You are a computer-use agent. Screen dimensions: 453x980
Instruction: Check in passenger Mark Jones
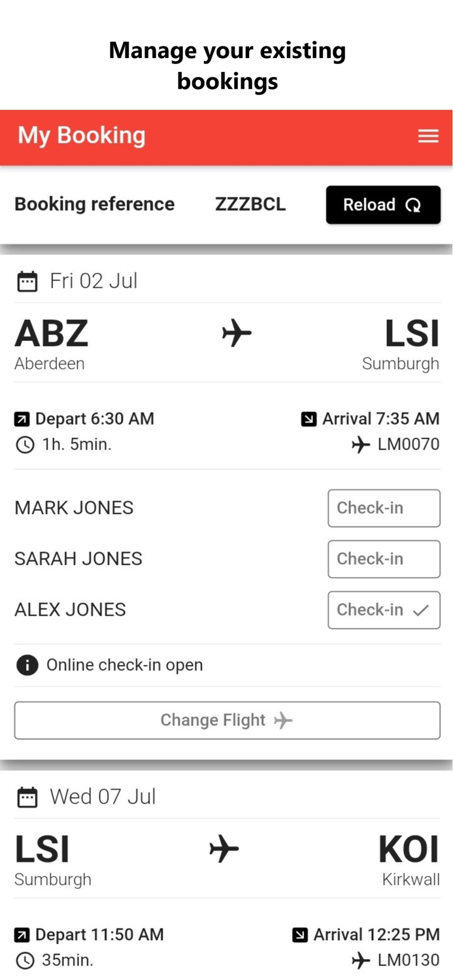384,508
